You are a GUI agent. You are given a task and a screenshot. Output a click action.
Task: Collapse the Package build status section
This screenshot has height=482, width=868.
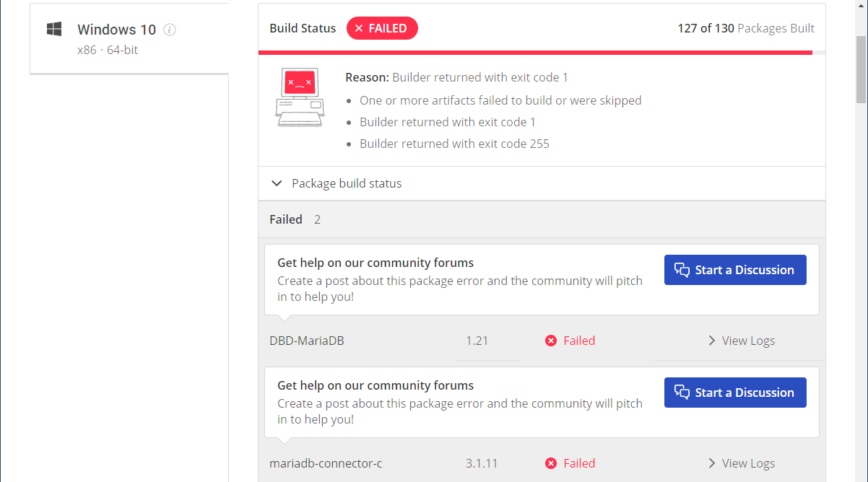pos(277,183)
